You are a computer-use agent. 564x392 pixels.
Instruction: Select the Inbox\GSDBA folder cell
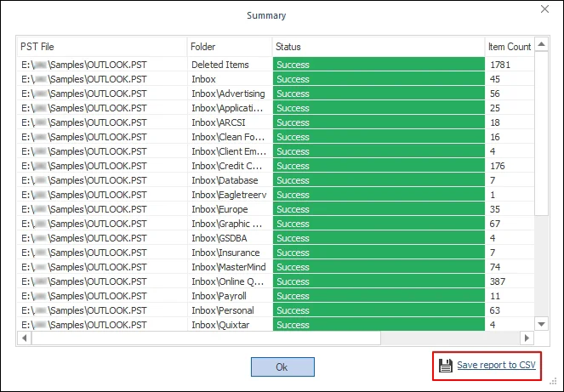click(x=230, y=238)
